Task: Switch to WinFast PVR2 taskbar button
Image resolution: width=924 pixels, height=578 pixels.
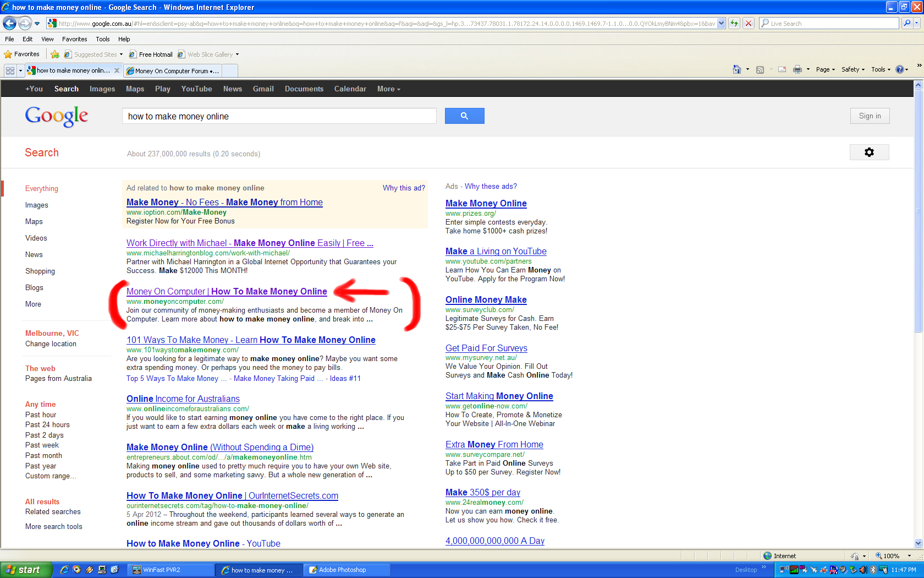Action: coord(172,570)
